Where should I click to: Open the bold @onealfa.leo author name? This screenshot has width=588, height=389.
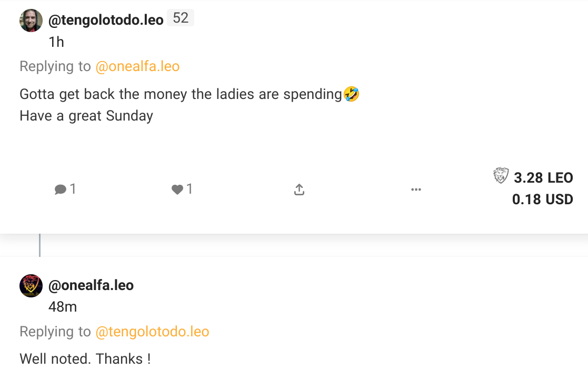click(x=91, y=285)
